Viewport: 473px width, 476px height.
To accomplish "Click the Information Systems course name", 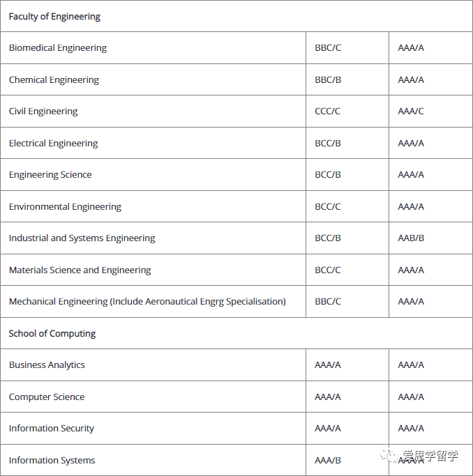I will click(x=52, y=461).
